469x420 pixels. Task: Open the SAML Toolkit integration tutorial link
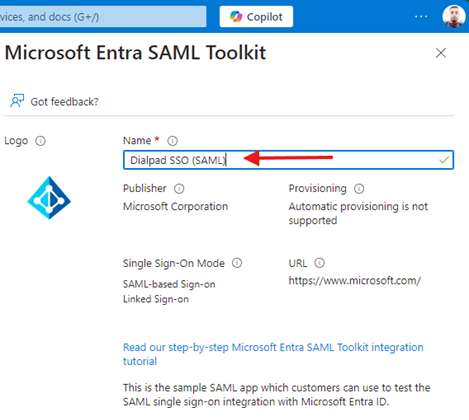click(273, 354)
